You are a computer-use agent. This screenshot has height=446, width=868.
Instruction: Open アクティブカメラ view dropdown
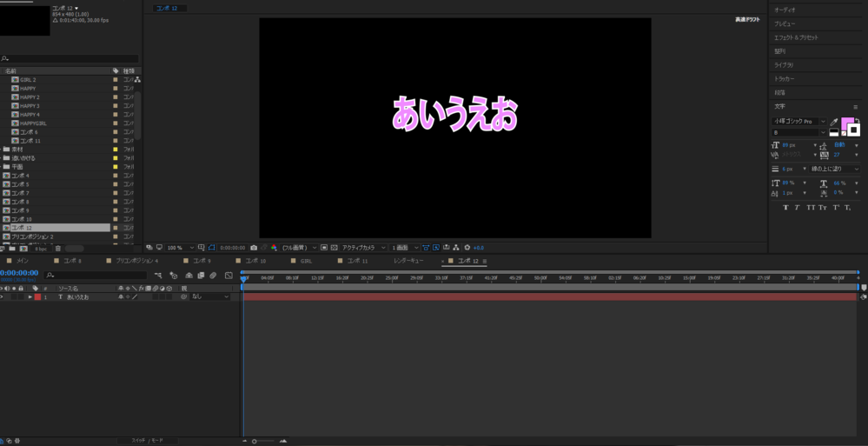coord(363,248)
